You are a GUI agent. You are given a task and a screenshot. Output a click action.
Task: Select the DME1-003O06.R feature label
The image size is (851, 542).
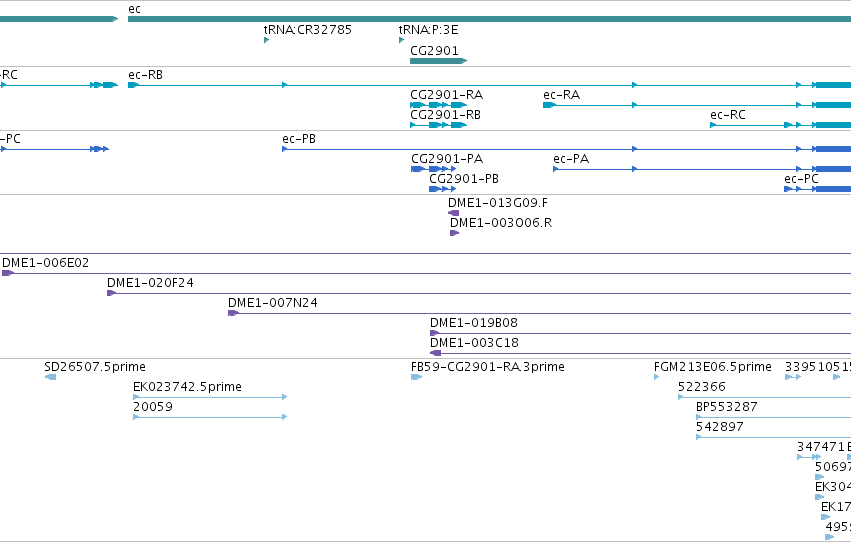pos(501,223)
